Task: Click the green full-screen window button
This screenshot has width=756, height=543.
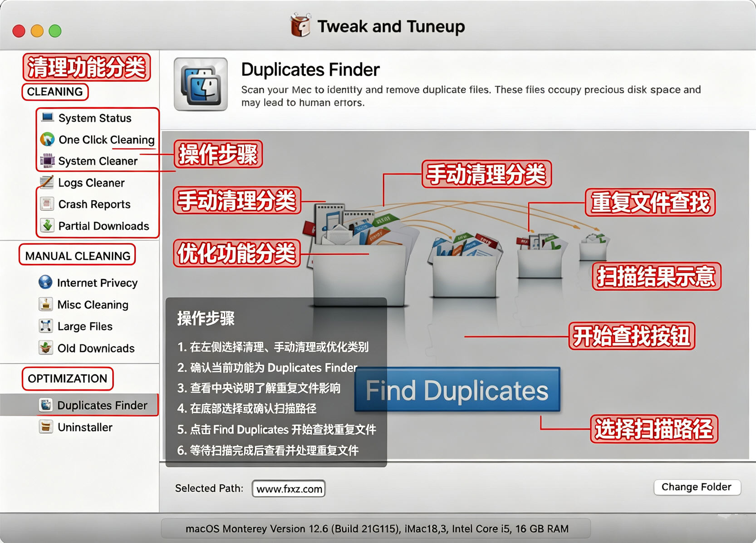Action: 55,31
